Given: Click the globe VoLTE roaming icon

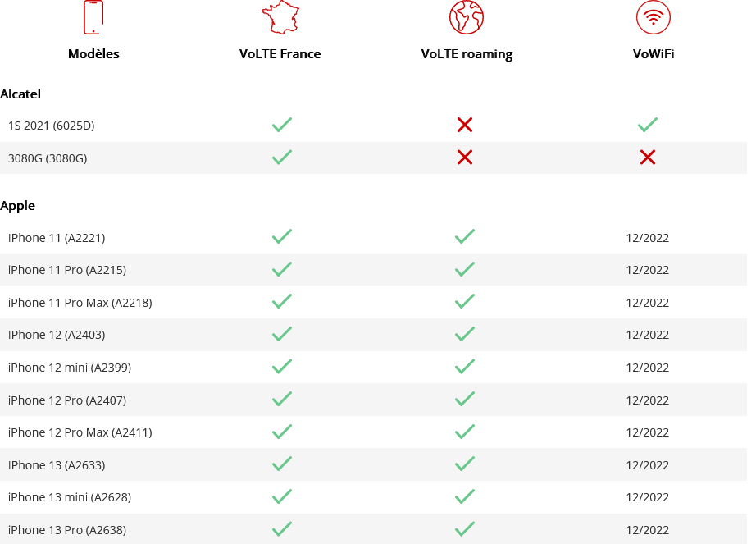Looking at the screenshot, I should coord(467,17).
